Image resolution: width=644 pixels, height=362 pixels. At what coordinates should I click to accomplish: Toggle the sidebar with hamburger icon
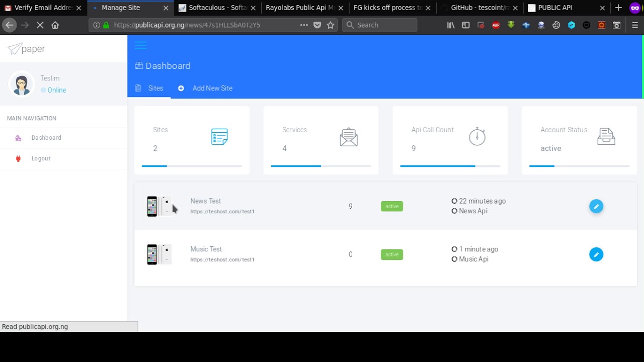(x=141, y=46)
